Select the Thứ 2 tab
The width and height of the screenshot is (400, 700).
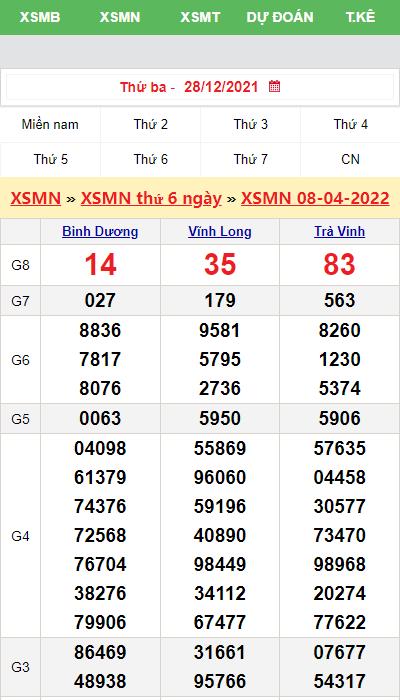click(x=150, y=124)
